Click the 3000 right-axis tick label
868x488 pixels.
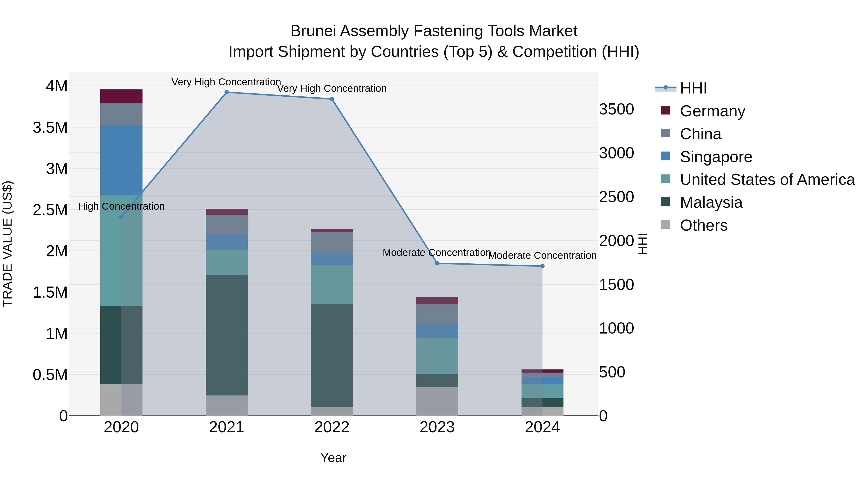click(617, 153)
